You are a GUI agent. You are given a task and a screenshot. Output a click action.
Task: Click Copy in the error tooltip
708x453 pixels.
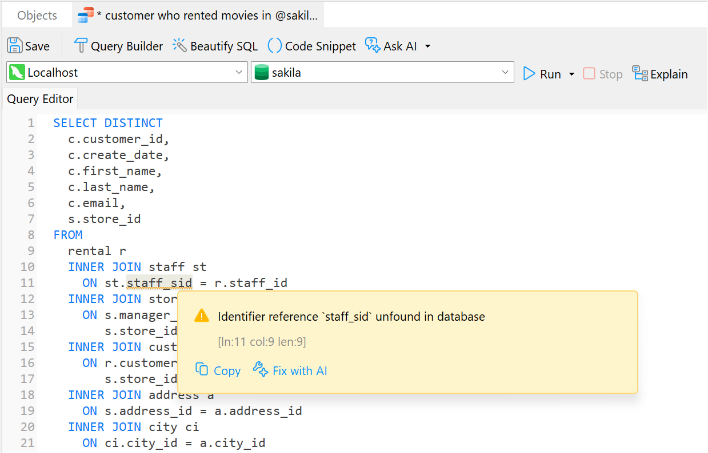point(218,370)
